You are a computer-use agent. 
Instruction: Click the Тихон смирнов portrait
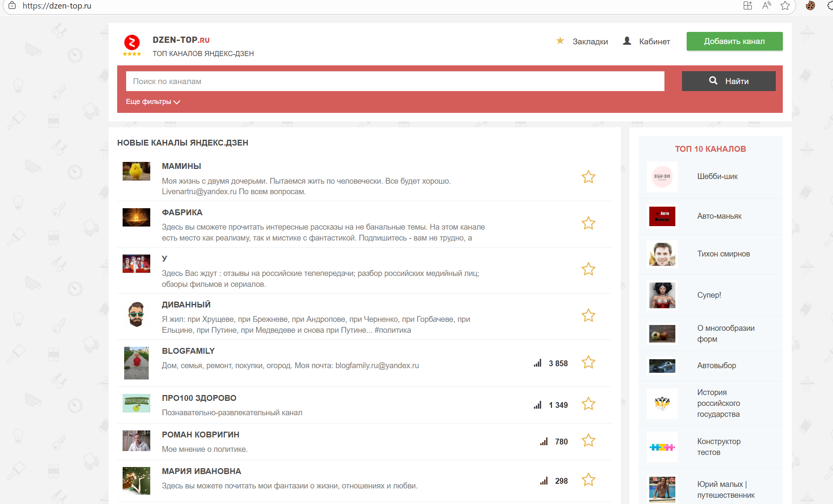click(x=662, y=254)
